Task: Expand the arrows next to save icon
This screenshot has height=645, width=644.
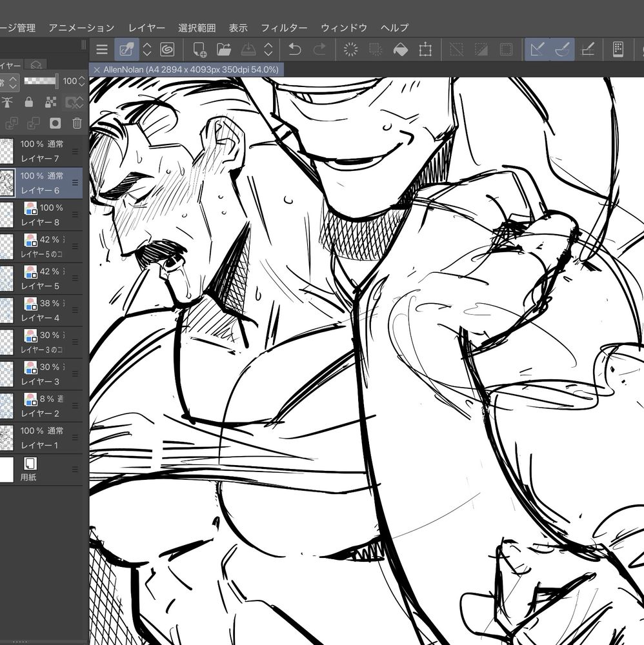Action: 268,50
